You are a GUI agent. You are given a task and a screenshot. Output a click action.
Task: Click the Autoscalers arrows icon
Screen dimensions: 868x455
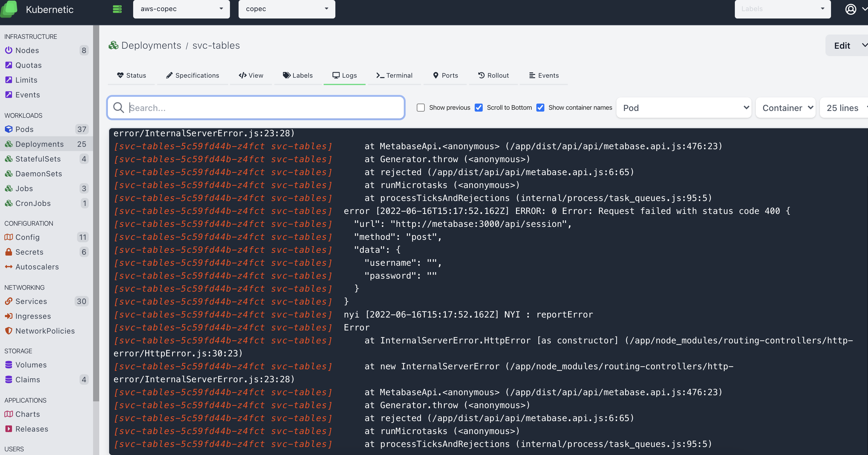[x=9, y=267]
